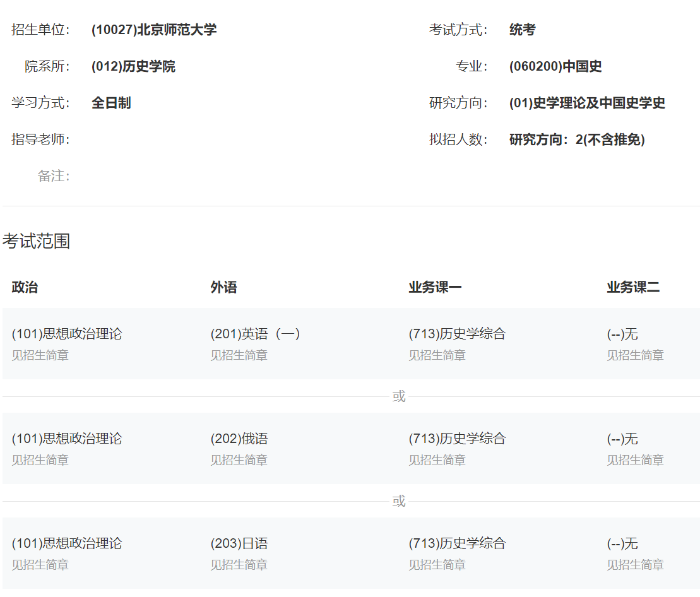Select the (01)史学理论及中国史学史 value
Viewport: 700px width, 597px height.
[x=587, y=103]
